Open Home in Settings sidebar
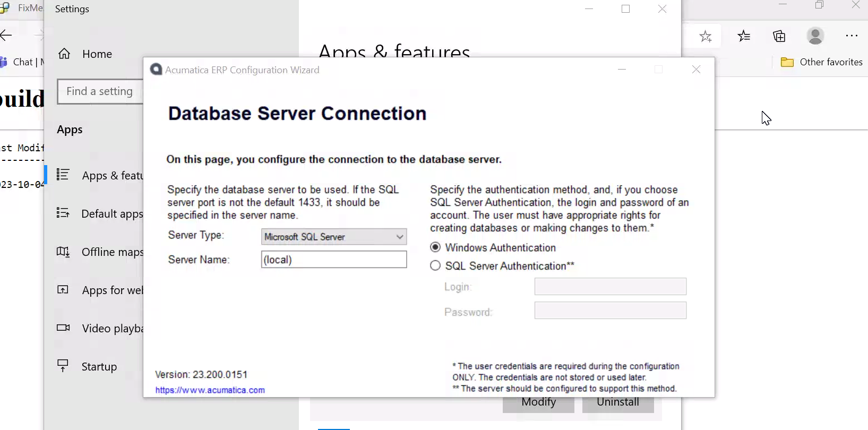The height and width of the screenshot is (430, 868). coord(97,54)
